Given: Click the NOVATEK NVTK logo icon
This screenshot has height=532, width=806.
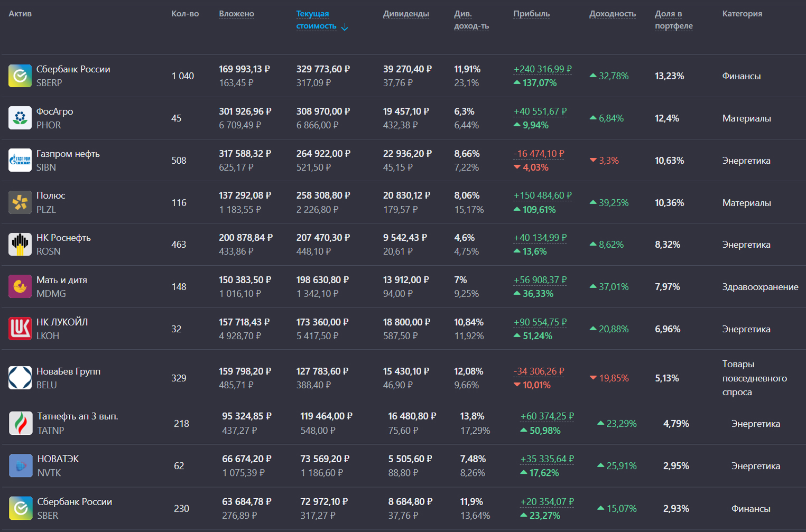Looking at the screenshot, I should coord(21,466).
